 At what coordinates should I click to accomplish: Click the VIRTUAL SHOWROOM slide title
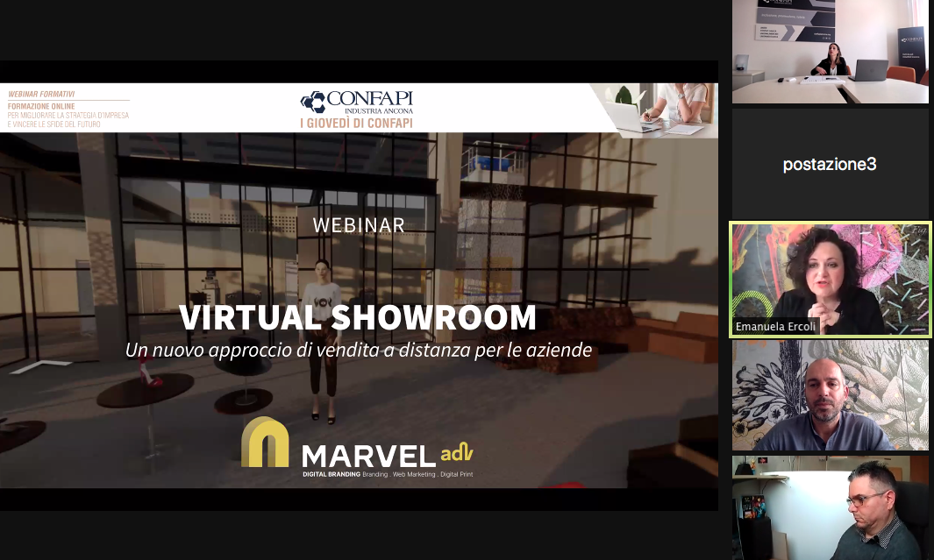358,317
